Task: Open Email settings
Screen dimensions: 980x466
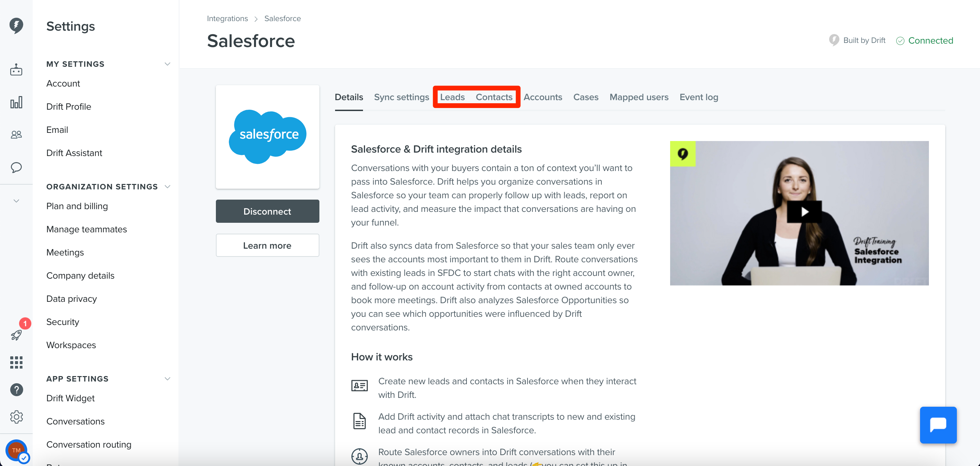Action: 57,130
